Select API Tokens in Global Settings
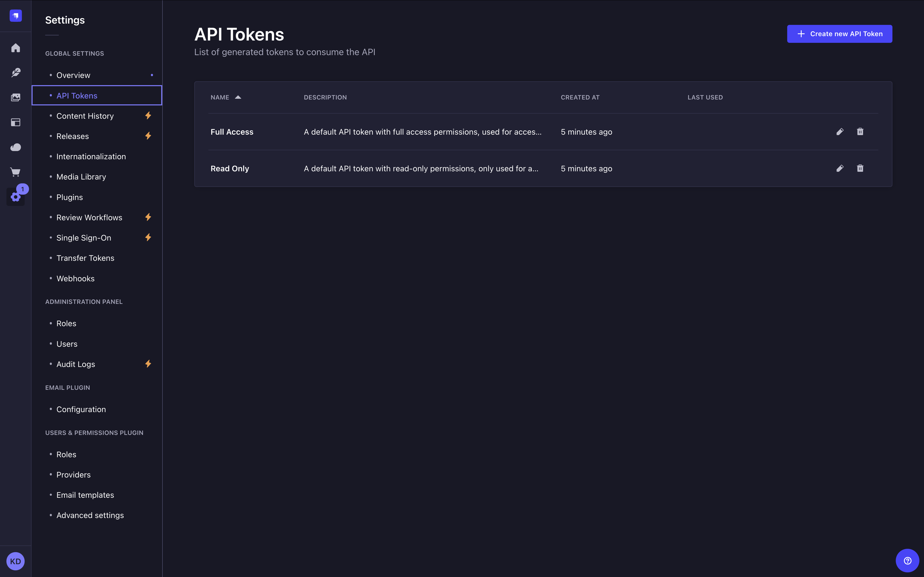The width and height of the screenshot is (924, 577). click(77, 95)
